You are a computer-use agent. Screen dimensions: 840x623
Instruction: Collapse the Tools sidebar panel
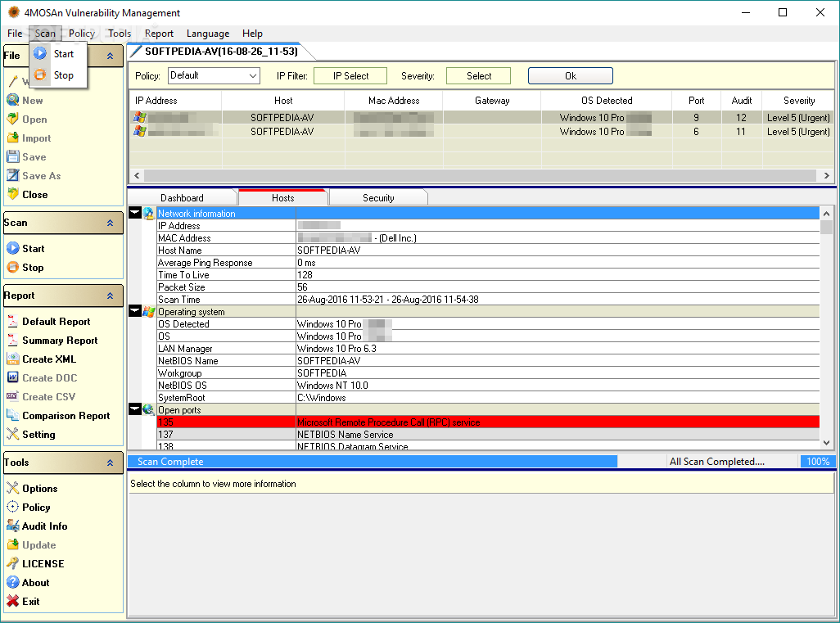110,463
